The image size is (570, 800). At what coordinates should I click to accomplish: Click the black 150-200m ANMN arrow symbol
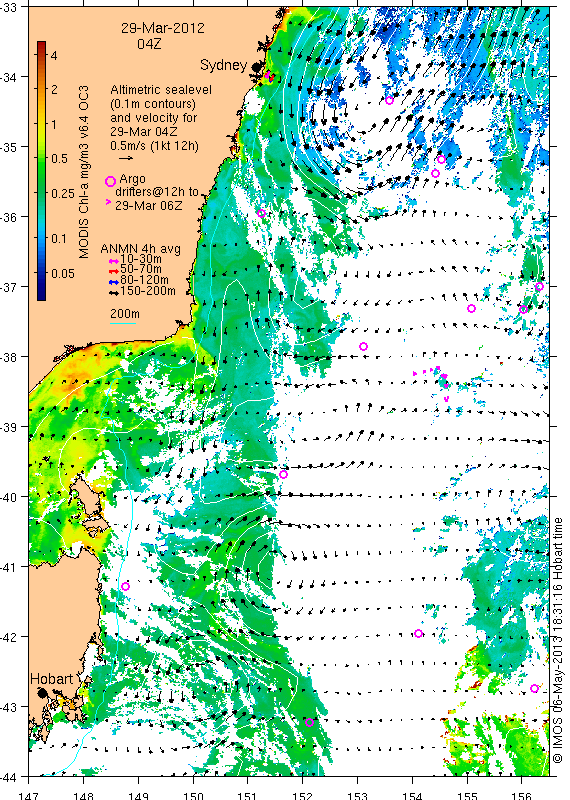pyautogui.click(x=114, y=293)
